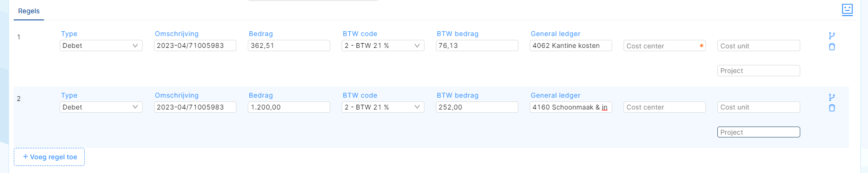Image resolution: width=868 pixels, height=173 pixels.
Task: Click the General ledger field 4062 Kantine kosten
Action: 571,46
